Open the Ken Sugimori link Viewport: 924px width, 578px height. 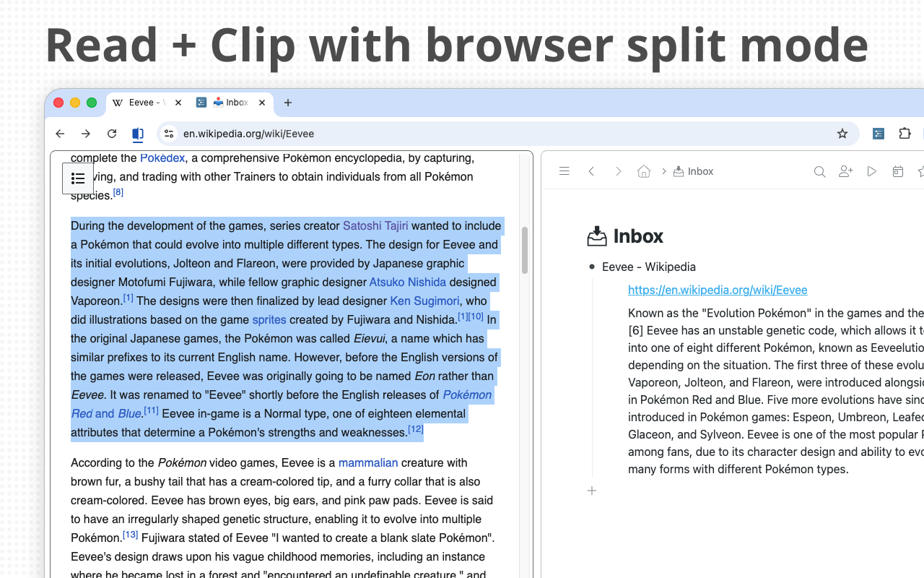click(x=424, y=301)
